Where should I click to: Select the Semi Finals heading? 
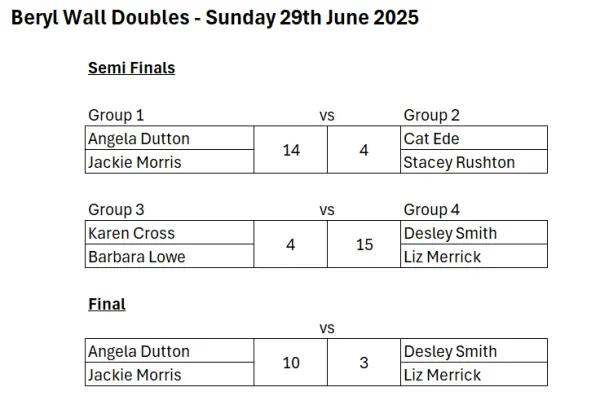point(132,68)
